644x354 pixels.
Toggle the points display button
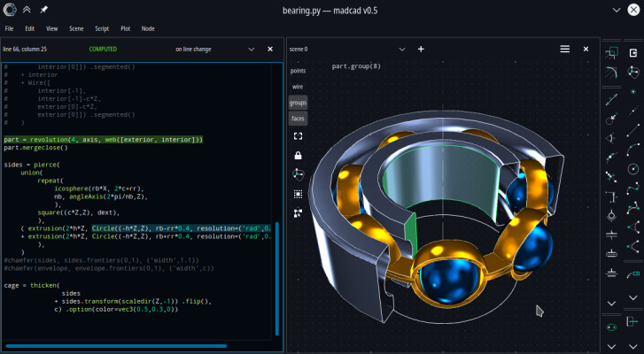[299, 70]
